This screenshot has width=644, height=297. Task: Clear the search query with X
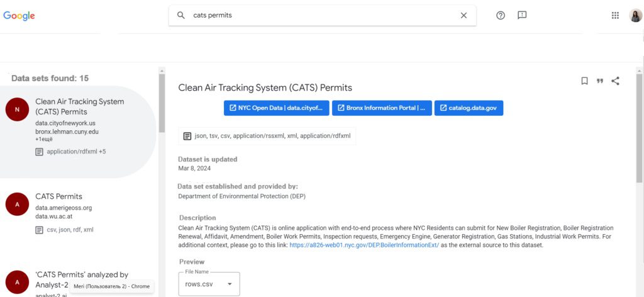pyautogui.click(x=464, y=15)
